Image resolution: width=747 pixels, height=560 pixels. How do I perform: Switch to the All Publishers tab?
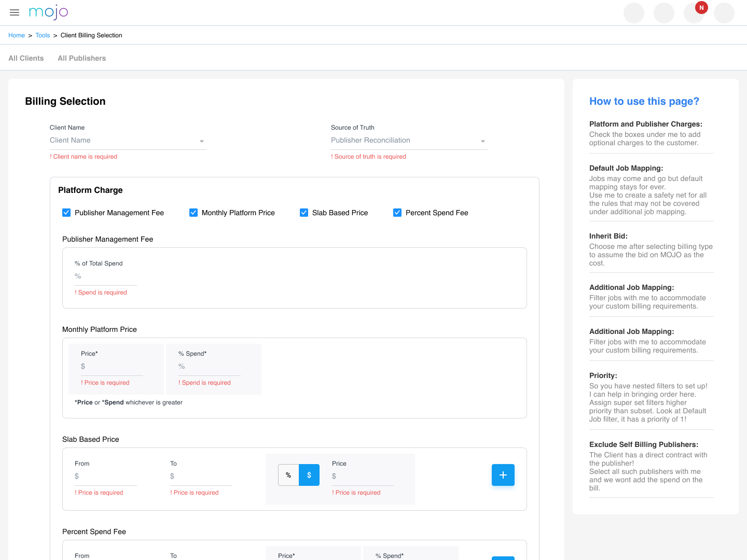tap(81, 58)
